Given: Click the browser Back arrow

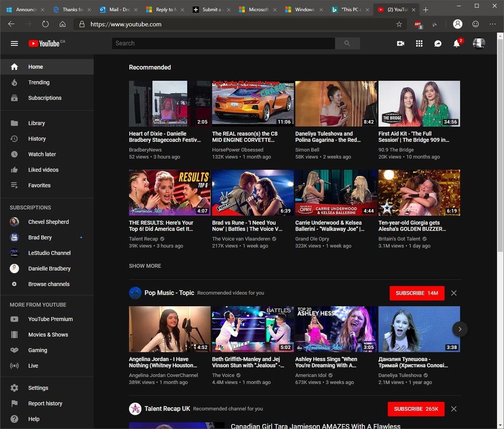Looking at the screenshot, I should point(11,24).
